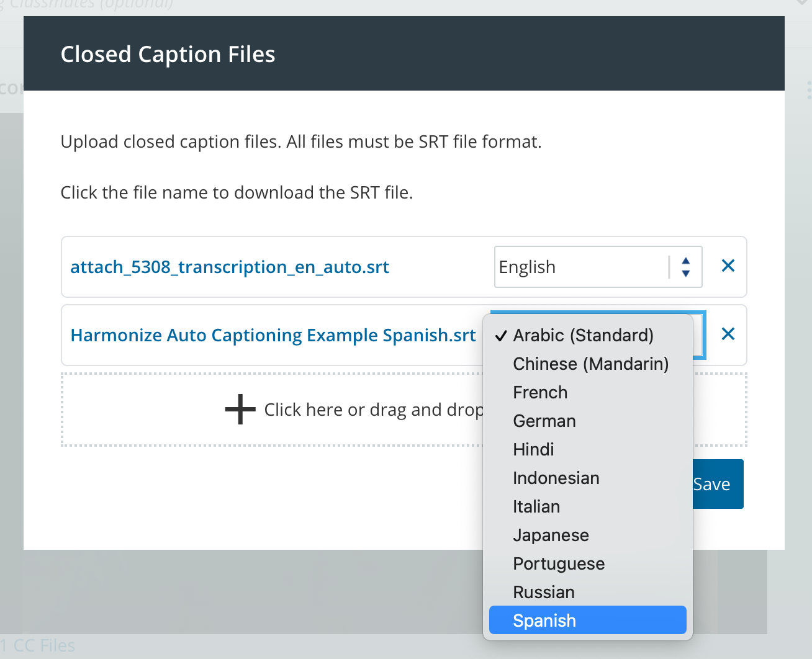The image size is (812, 659).
Task: Select Indonesian in the language list
Action: (556, 478)
